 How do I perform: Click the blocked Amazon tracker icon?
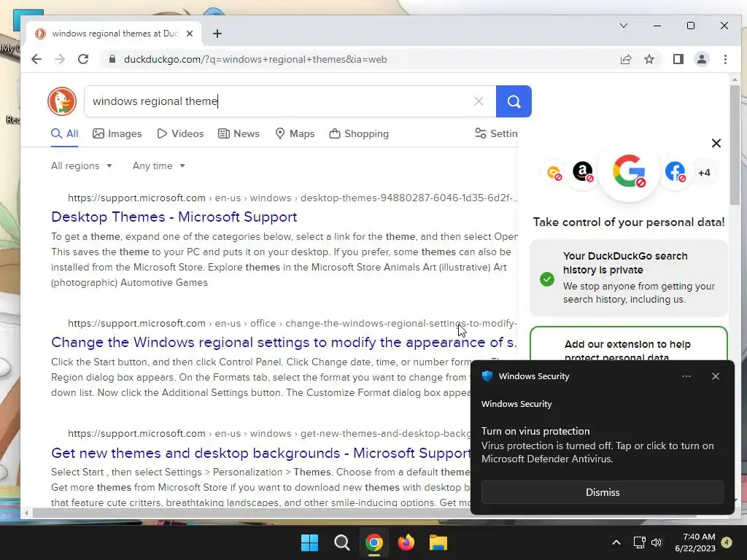click(x=583, y=172)
